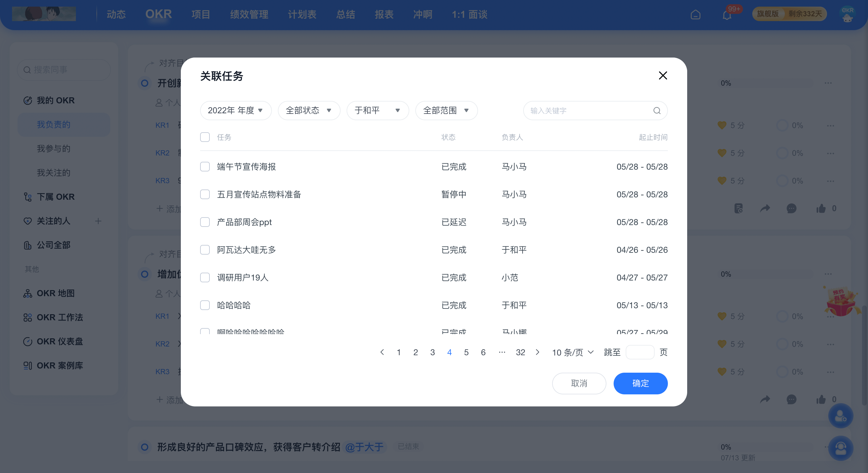Screen dimensions: 868x473
Task: Go to page 5
Action: pyautogui.click(x=466, y=352)
